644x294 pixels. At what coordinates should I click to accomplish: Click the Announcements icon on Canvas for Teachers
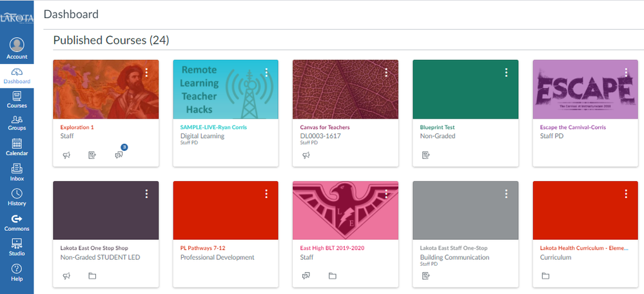(x=306, y=155)
